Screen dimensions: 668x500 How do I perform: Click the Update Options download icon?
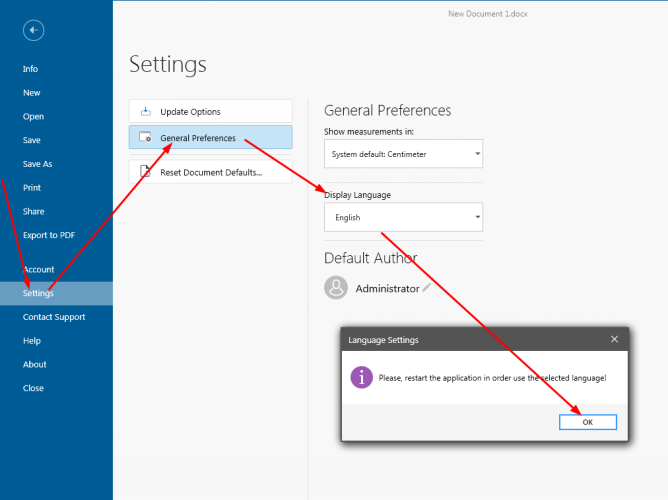tap(146, 111)
